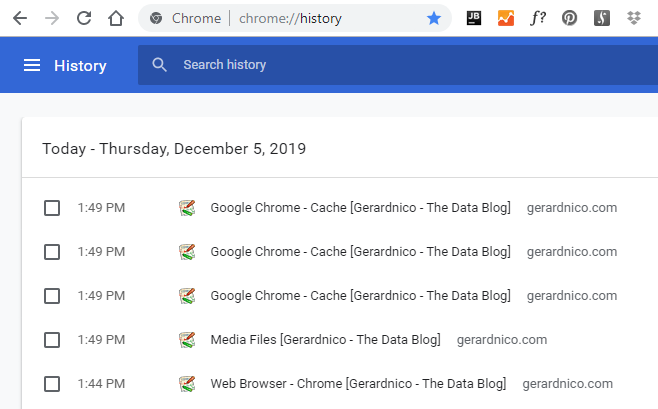Open the Media Files history link
The width and height of the screenshot is (658, 409).
pyautogui.click(x=325, y=340)
